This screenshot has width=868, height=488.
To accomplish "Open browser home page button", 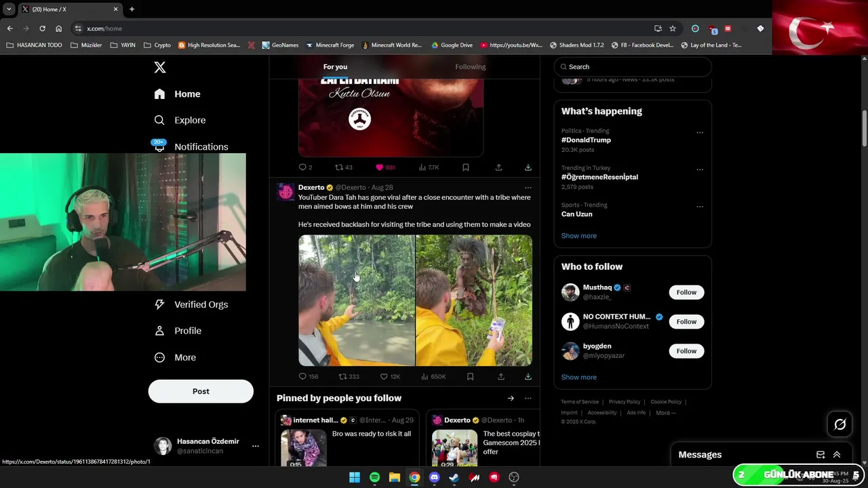I will coord(58,28).
